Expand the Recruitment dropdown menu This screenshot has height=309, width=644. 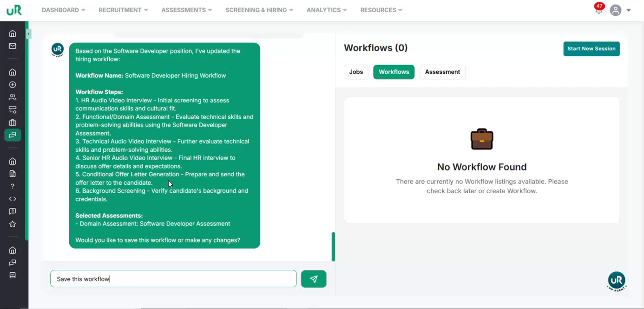pos(123,10)
